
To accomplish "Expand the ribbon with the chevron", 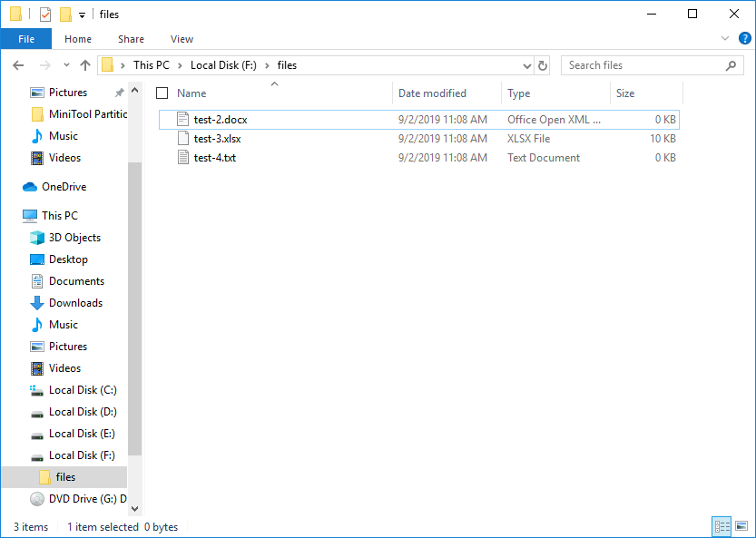I will [x=724, y=39].
